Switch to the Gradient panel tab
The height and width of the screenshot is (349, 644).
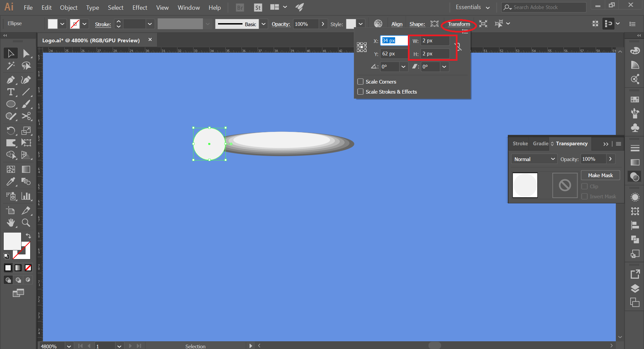pyautogui.click(x=540, y=143)
